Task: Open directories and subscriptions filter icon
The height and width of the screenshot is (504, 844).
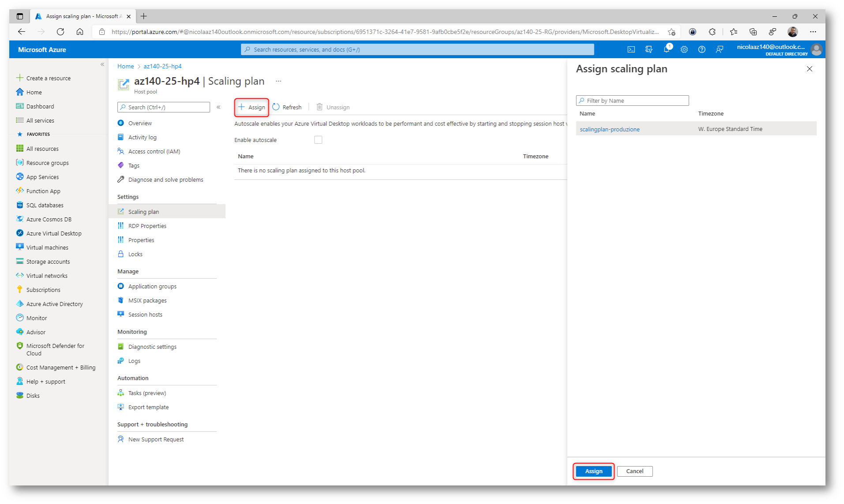Action: point(649,49)
